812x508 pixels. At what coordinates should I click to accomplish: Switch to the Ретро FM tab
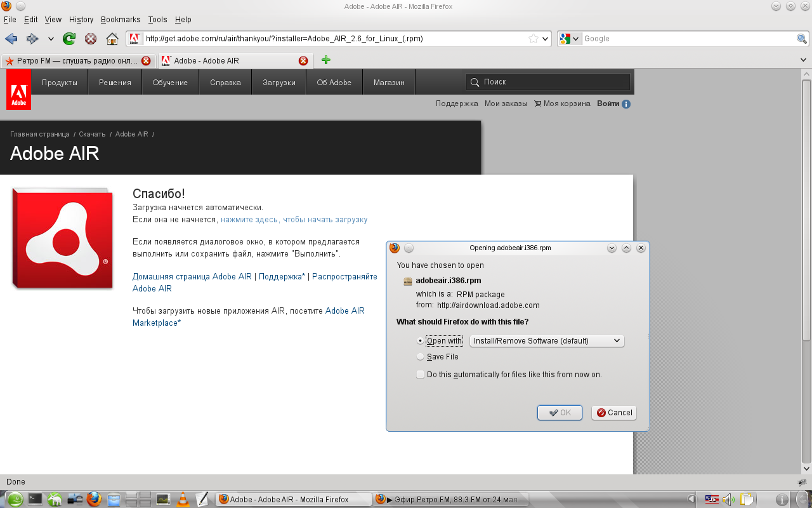[77, 61]
